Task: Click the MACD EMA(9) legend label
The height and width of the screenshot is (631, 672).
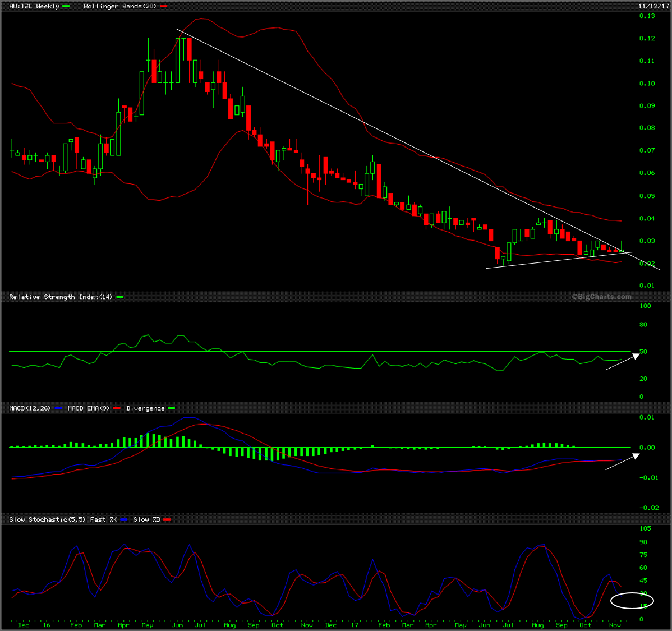Action: [x=88, y=408]
